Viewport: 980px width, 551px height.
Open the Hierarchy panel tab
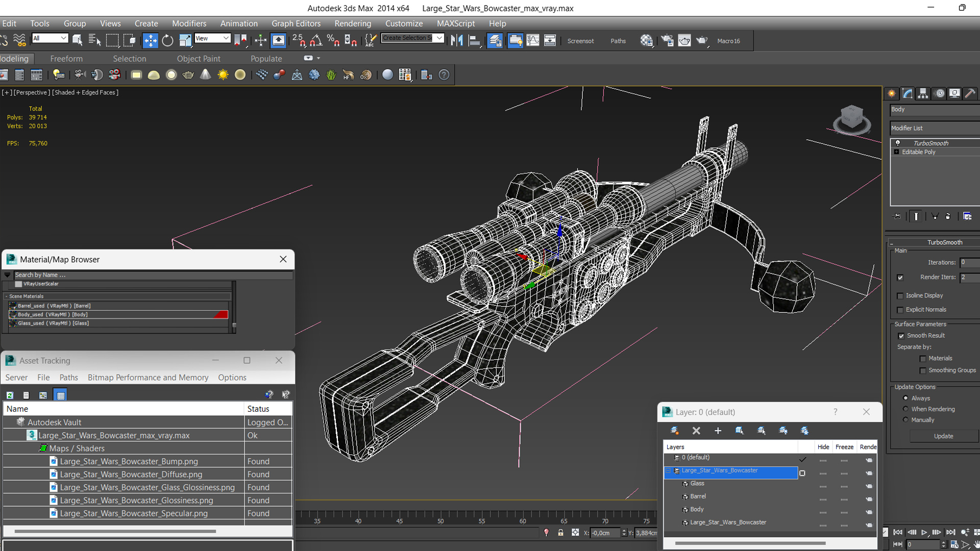click(923, 93)
